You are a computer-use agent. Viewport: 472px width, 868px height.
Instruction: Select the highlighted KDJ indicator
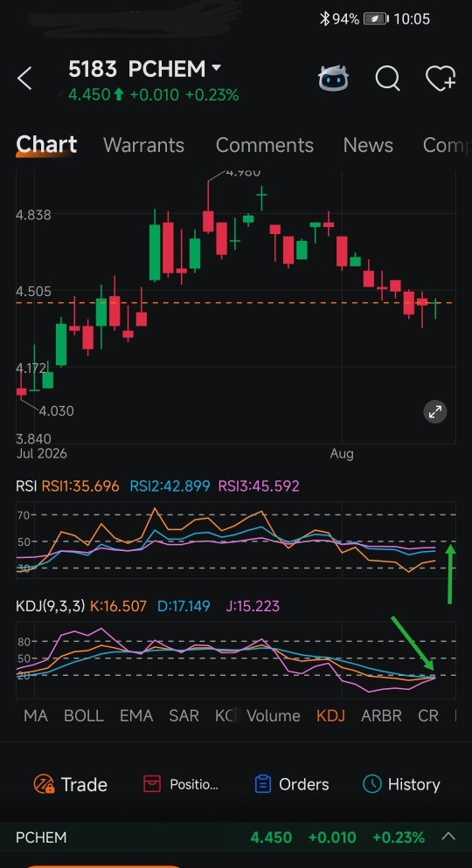[x=330, y=715]
